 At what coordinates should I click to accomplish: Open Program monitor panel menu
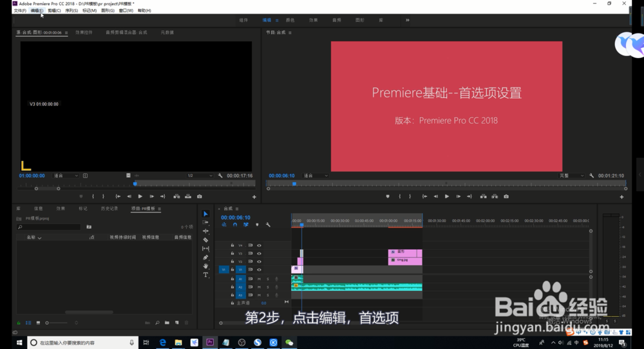290,32
